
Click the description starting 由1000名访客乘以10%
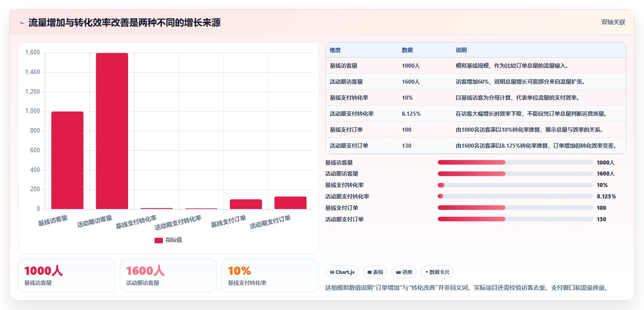(x=530, y=130)
